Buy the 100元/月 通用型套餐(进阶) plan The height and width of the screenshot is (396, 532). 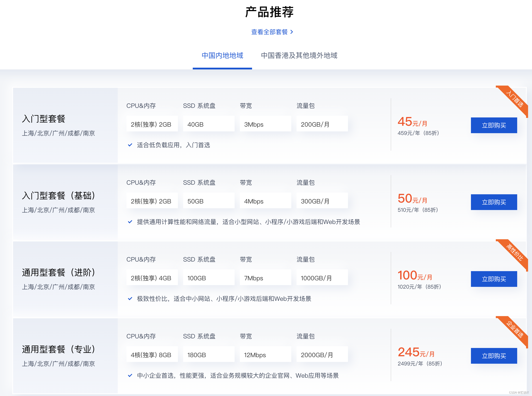pos(494,279)
